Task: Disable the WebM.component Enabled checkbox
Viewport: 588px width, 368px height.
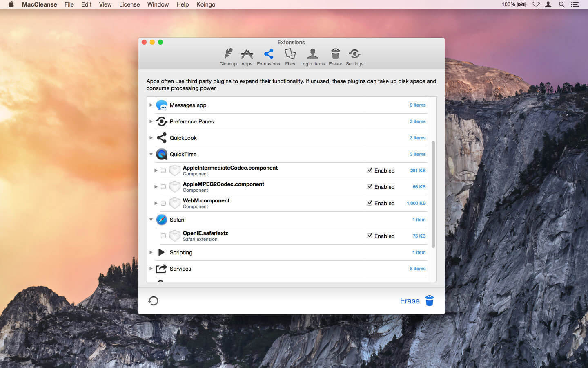Action: coord(370,203)
